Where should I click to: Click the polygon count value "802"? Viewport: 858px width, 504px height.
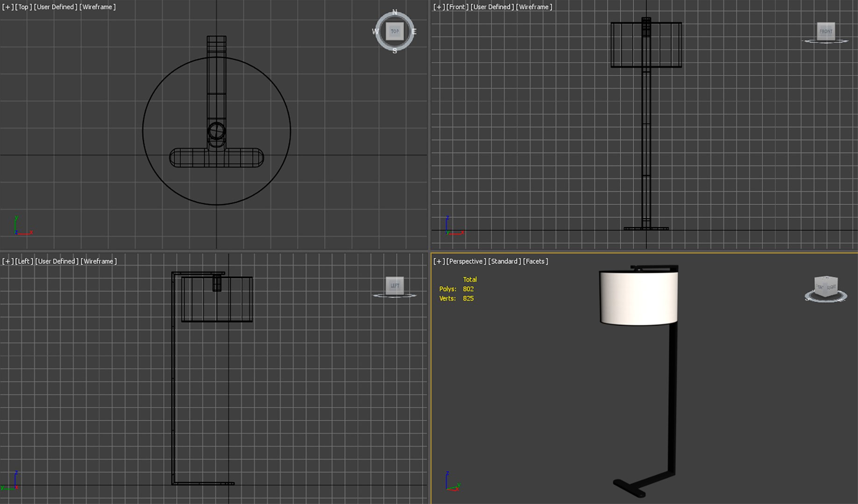(468, 289)
